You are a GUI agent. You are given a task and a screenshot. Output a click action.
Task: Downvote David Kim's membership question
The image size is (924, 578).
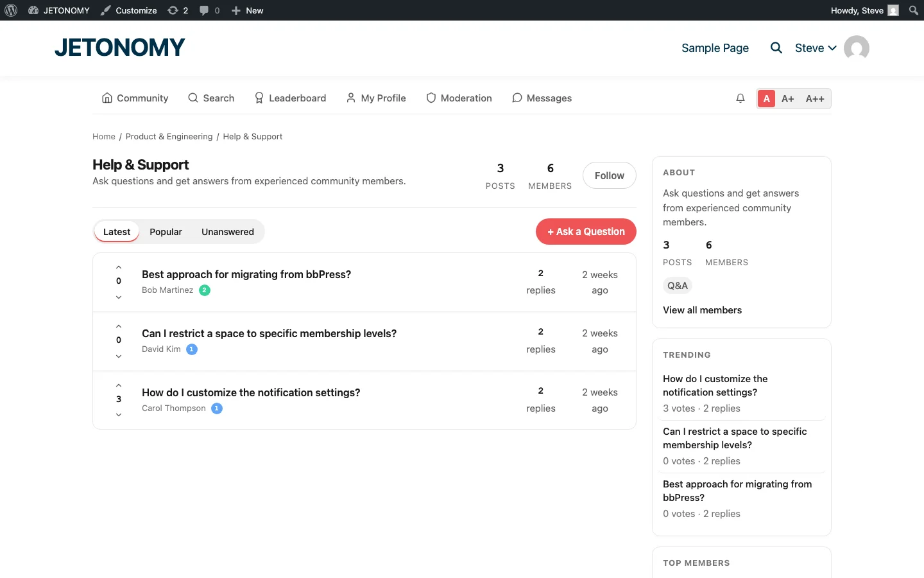[118, 356]
